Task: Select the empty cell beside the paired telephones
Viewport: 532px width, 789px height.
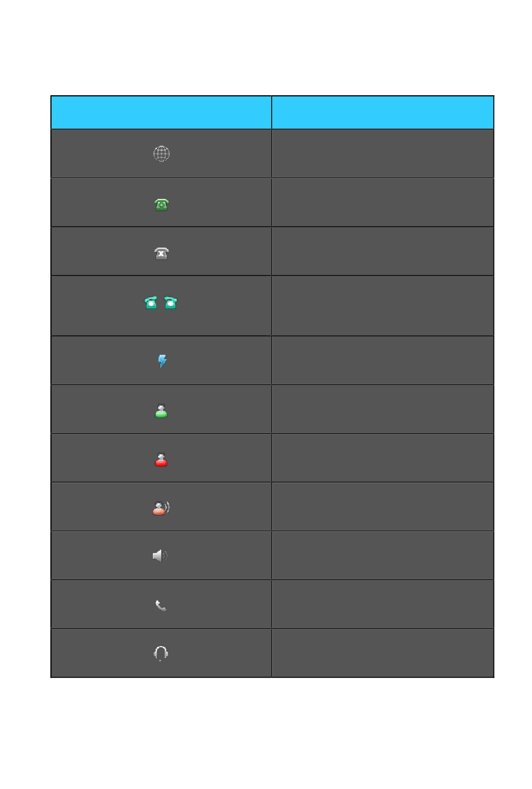Action: coord(382,305)
